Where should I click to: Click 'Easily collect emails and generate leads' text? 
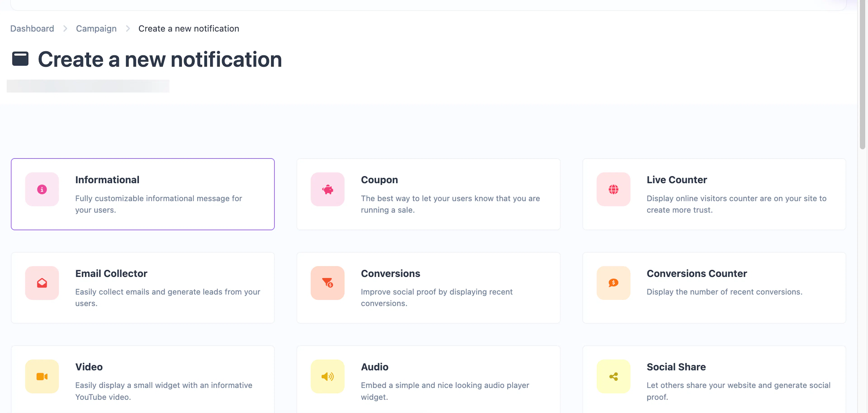[x=167, y=298]
